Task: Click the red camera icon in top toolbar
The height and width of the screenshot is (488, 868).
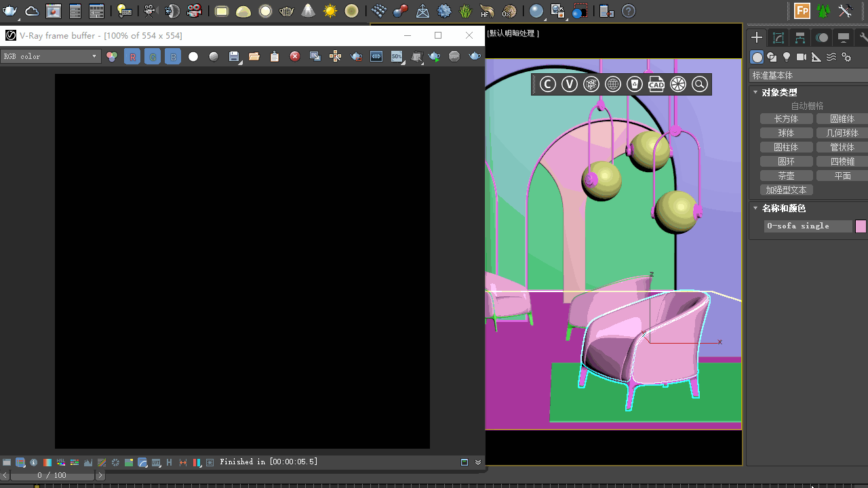Action: pyautogui.click(x=194, y=11)
